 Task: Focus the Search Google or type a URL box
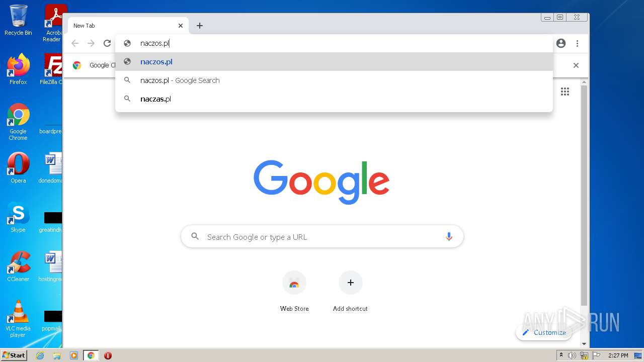(x=322, y=237)
